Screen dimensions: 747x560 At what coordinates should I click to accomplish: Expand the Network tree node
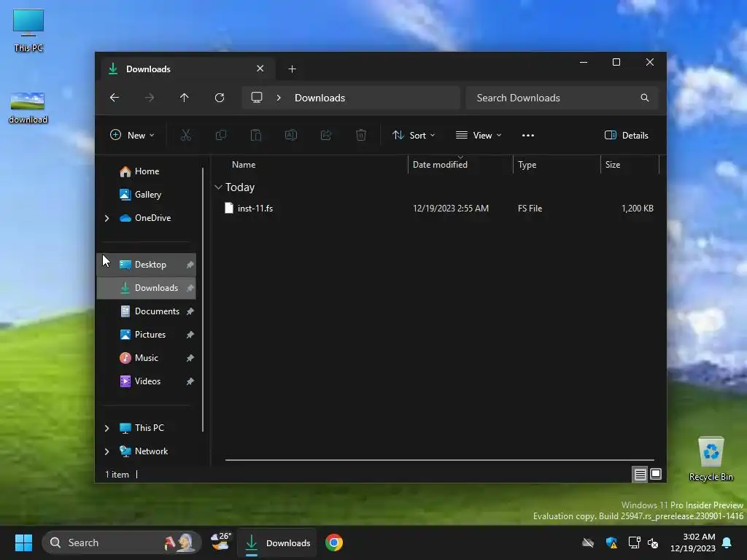[107, 451]
